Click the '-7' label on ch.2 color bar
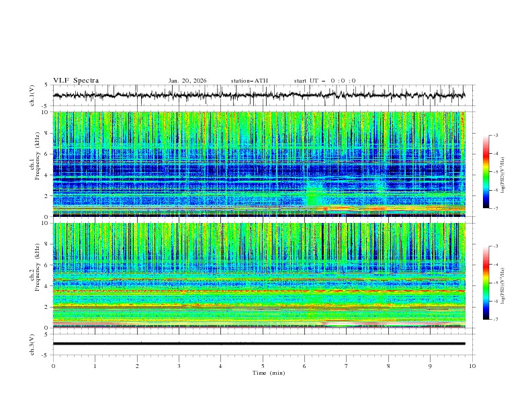532x411 pixels. (x=496, y=319)
